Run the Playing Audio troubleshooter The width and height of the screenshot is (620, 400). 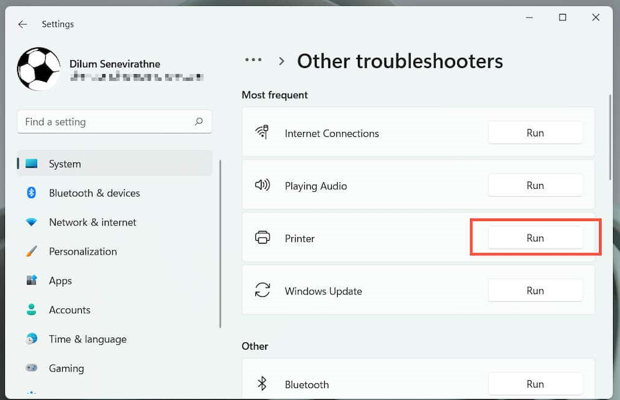(535, 185)
